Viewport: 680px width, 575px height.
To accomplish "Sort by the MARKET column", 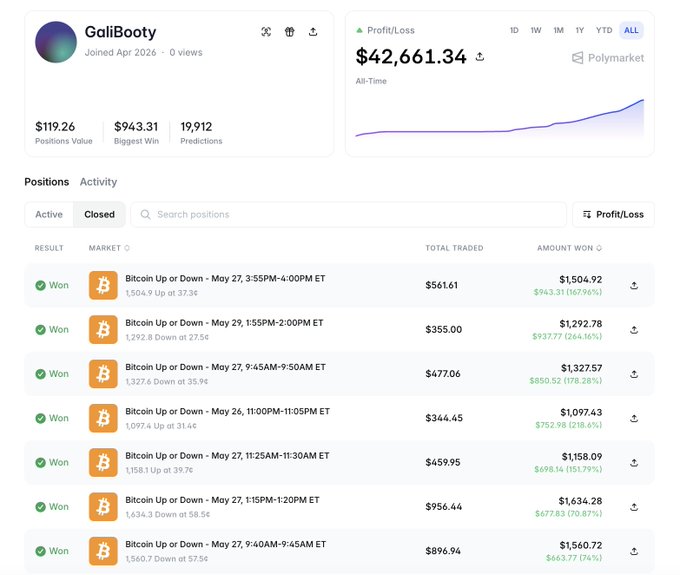I will (x=109, y=248).
